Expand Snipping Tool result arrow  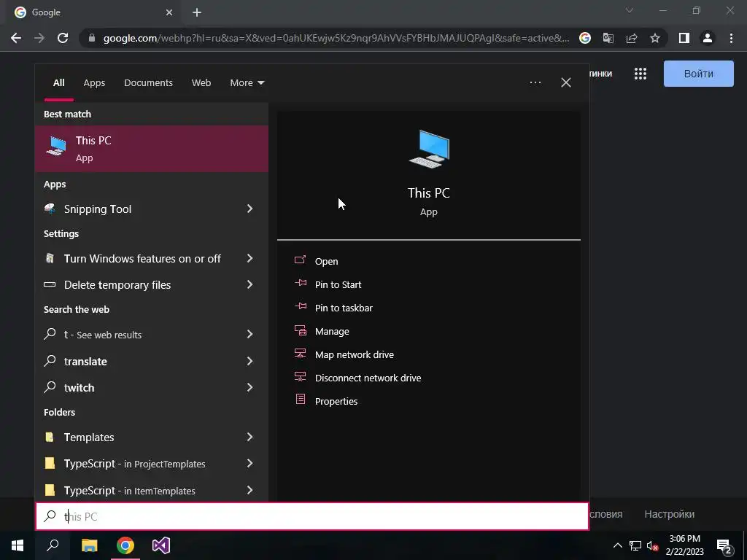249,209
